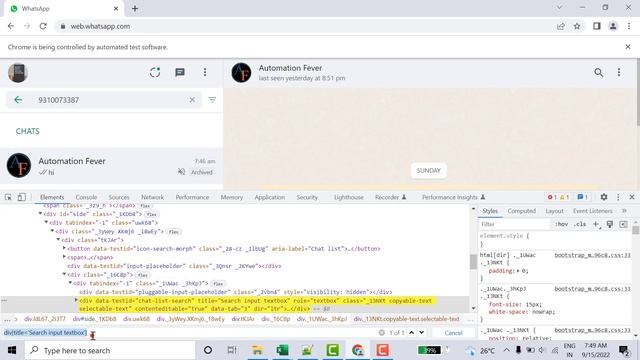Toggle :hov element state panel
Screen dimensions: 640x360
tap(561, 224)
